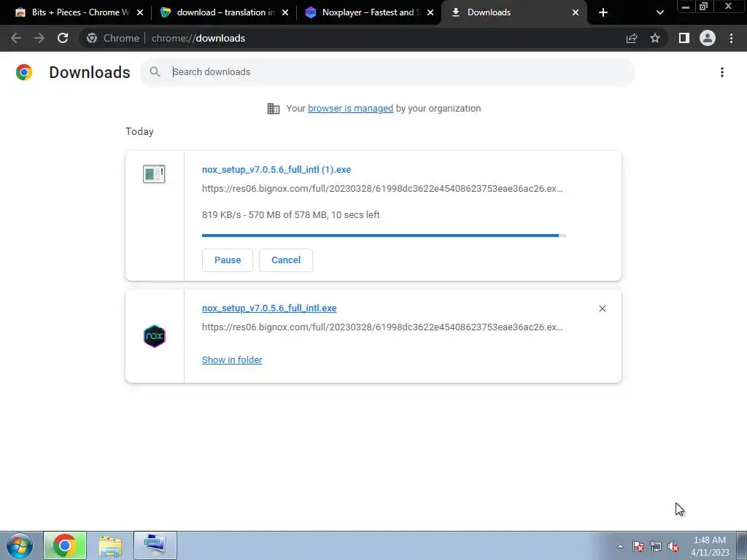Reload the Downloads page

(63, 38)
